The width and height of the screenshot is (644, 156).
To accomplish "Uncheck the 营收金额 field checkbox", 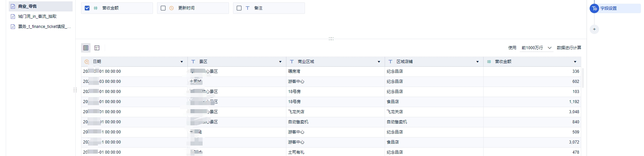I will click(x=87, y=8).
